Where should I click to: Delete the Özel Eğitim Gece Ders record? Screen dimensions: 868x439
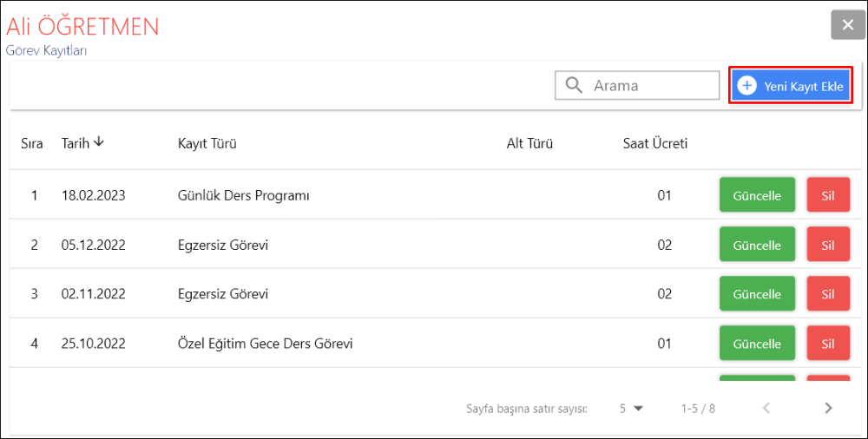[828, 344]
